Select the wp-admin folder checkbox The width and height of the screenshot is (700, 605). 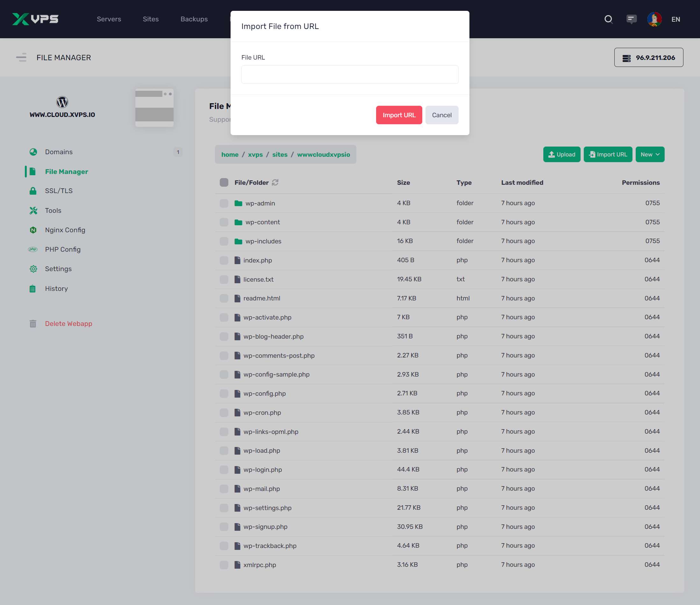point(224,203)
